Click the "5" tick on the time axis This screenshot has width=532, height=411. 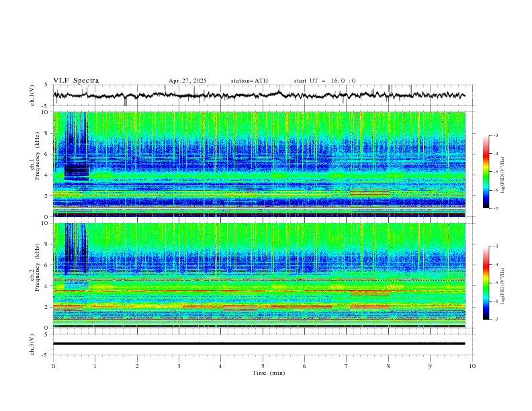click(263, 366)
